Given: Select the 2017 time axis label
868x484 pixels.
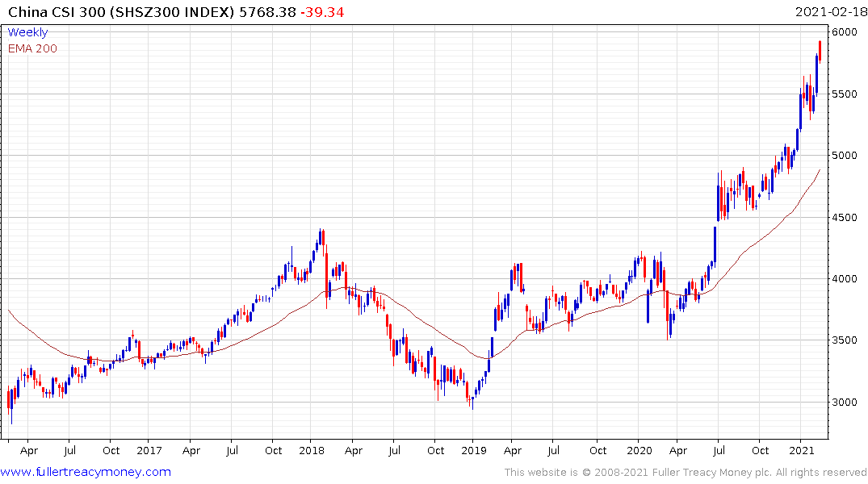Looking at the screenshot, I should (x=149, y=450).
